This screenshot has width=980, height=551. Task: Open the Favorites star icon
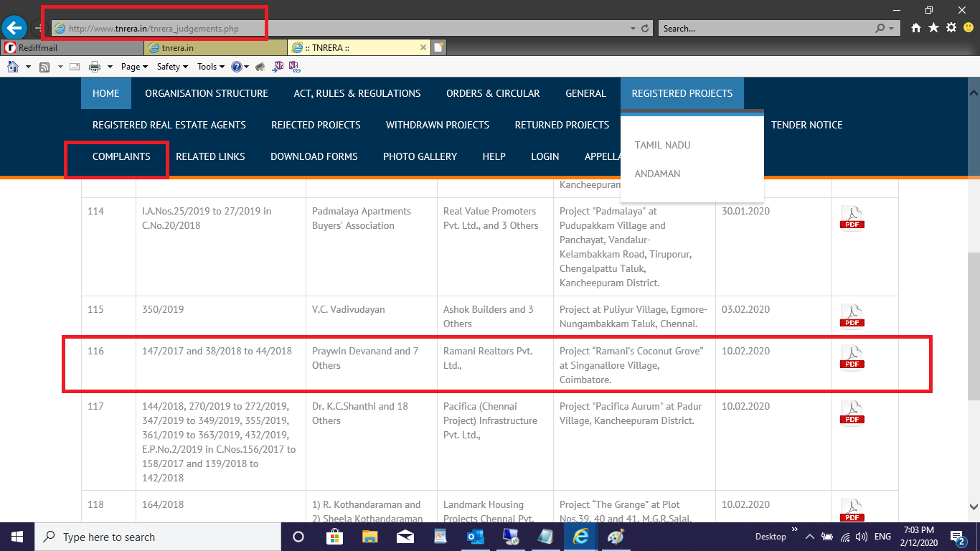pos(933,28)
